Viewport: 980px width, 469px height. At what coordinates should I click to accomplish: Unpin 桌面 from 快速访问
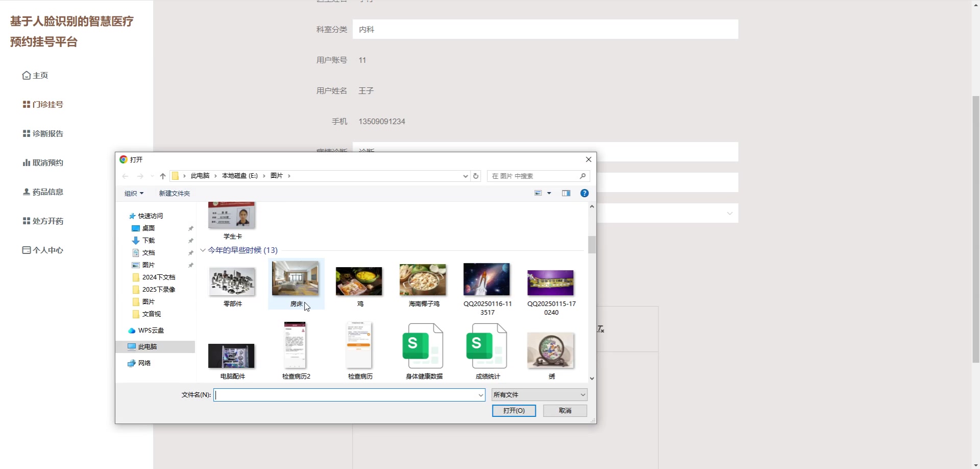tap(191, 228)
